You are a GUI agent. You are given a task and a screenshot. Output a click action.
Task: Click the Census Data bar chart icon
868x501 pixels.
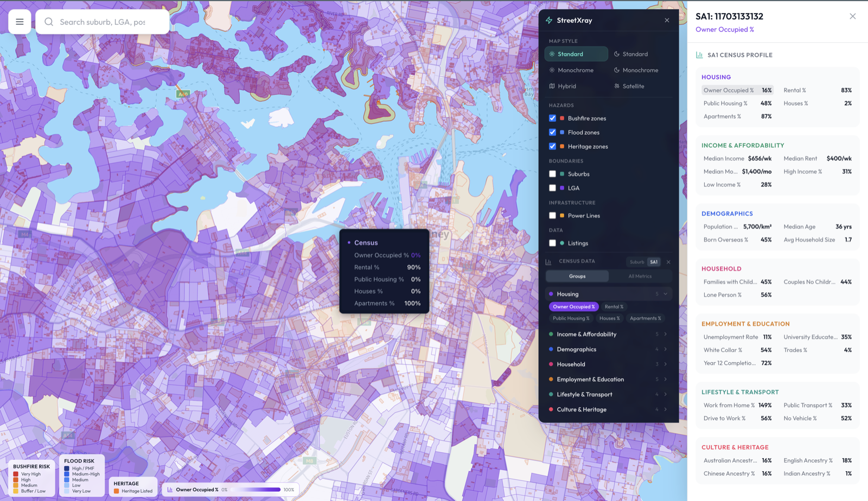click(x=550, y=261)
